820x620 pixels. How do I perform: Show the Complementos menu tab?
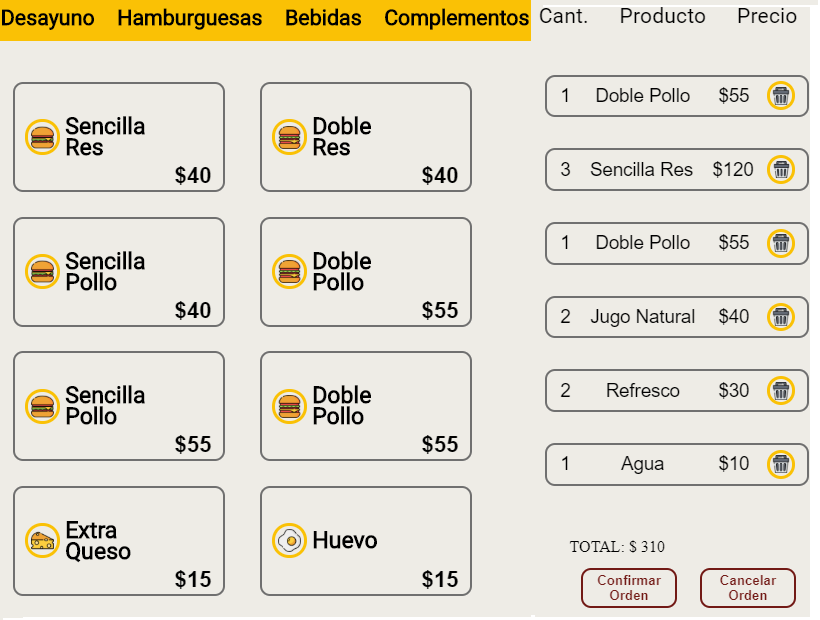pyautogui.click(x=456, y=18)
